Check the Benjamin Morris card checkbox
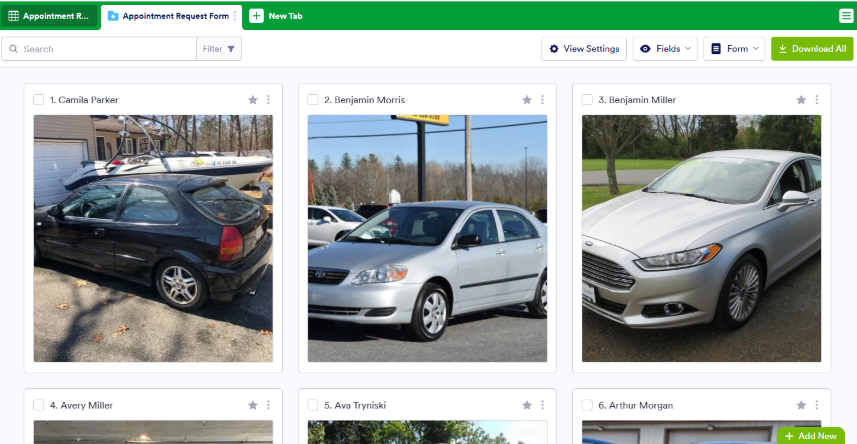The image size is (857, 444). point(313,100)
